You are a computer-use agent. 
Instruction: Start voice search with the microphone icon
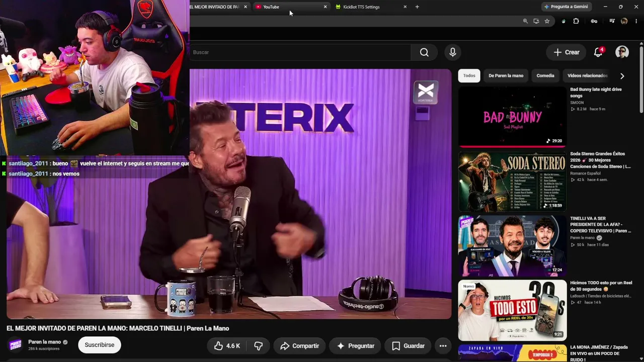point(453,52)
